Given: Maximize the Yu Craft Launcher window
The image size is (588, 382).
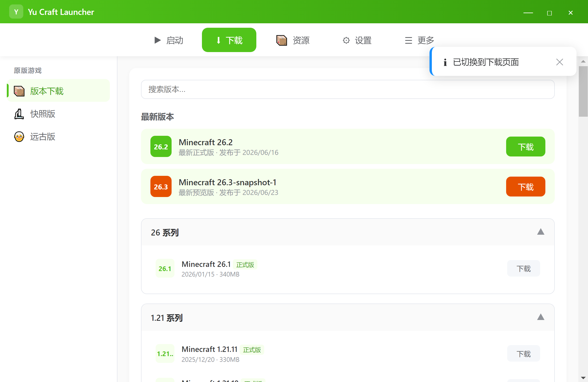Looking at the screenshot, I should pyautogui.click(x=549, y=13).
